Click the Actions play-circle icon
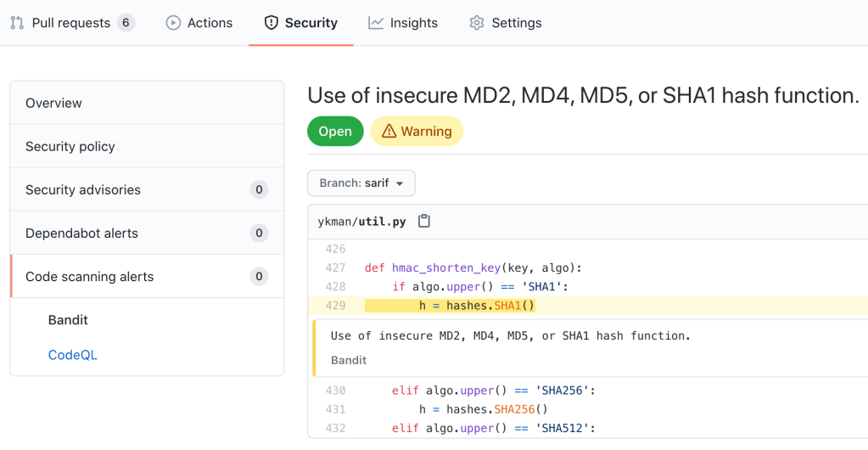 pos(173,23)
